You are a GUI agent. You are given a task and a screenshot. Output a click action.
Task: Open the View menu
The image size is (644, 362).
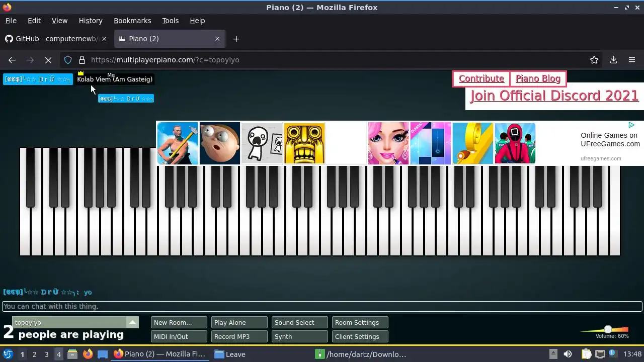tap(59, 21)
